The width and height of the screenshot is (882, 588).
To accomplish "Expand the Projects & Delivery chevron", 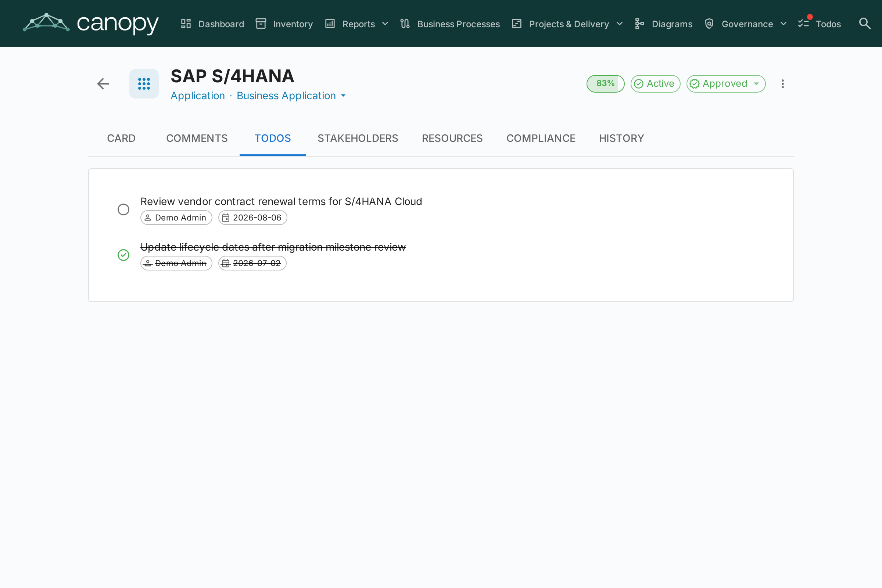I will click(x=620, y=24).
